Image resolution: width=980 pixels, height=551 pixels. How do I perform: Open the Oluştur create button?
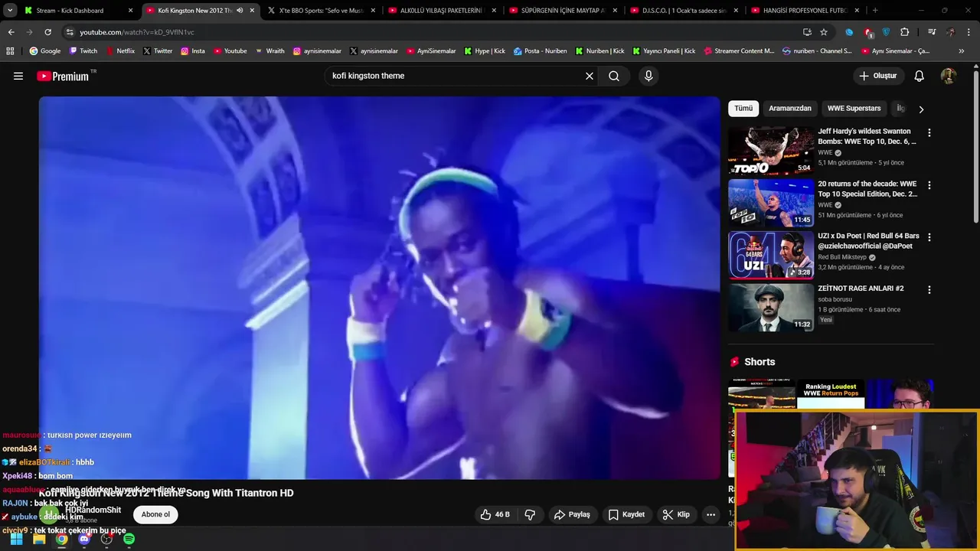879,76
